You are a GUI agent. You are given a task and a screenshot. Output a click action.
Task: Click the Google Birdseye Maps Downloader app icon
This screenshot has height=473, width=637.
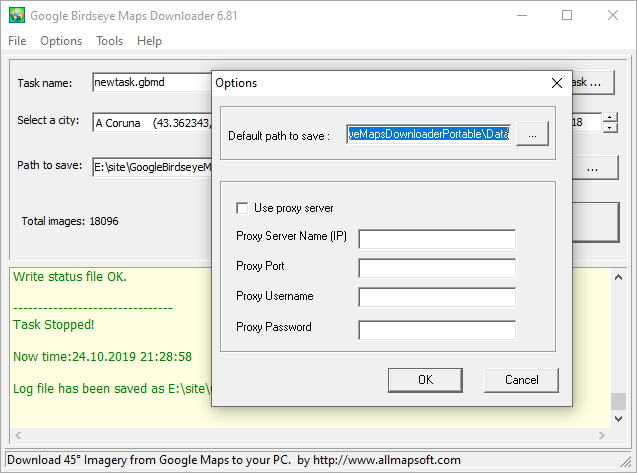point(17,15)
